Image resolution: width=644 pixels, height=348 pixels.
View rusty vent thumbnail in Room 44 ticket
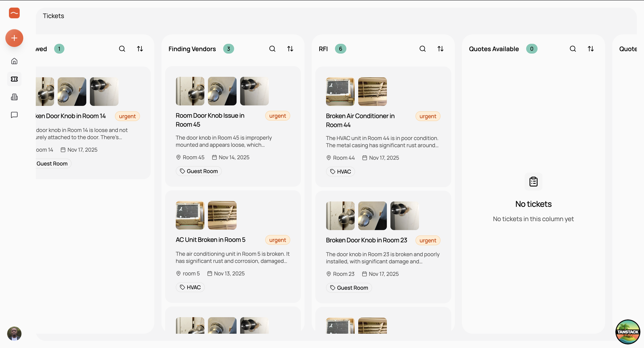[x=372, y=92]
